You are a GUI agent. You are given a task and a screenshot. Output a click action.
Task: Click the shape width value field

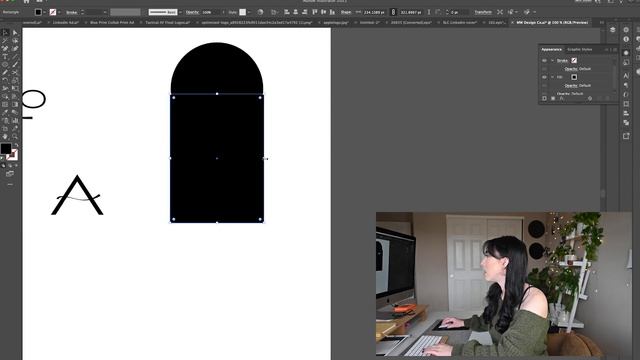point(374,12)
